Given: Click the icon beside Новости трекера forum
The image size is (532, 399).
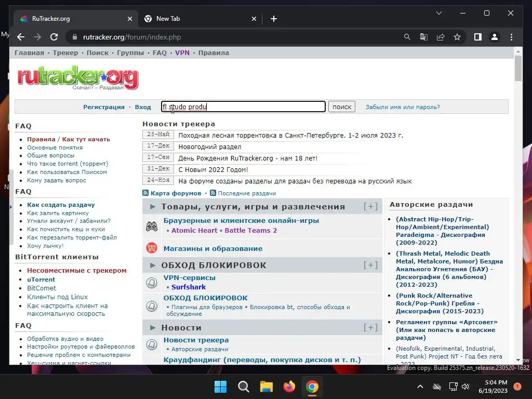Looking at the screenshot, I should tap(152, 344).
